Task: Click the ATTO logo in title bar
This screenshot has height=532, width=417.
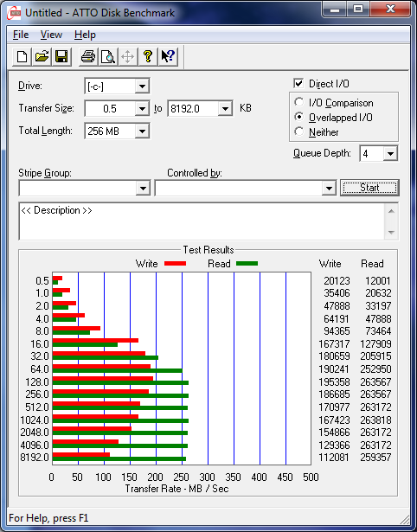Action: [15, 13]
